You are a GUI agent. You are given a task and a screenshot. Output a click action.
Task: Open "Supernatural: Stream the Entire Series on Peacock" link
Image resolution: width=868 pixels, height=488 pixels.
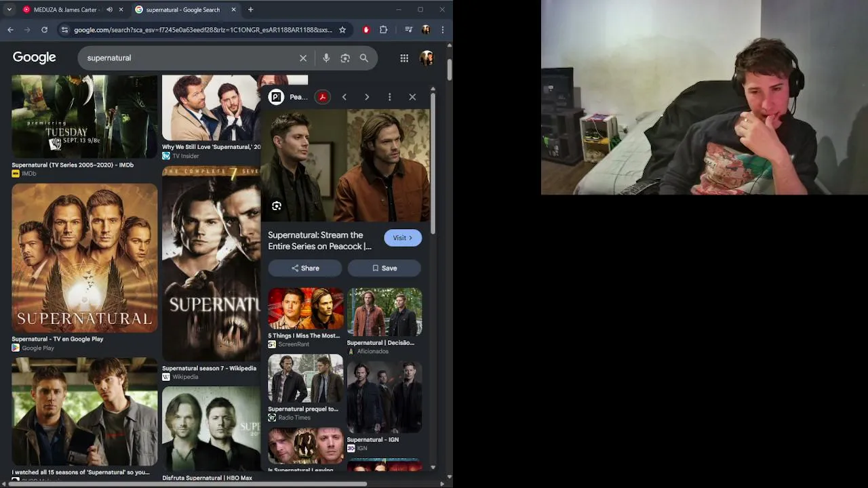click(320, 241)
